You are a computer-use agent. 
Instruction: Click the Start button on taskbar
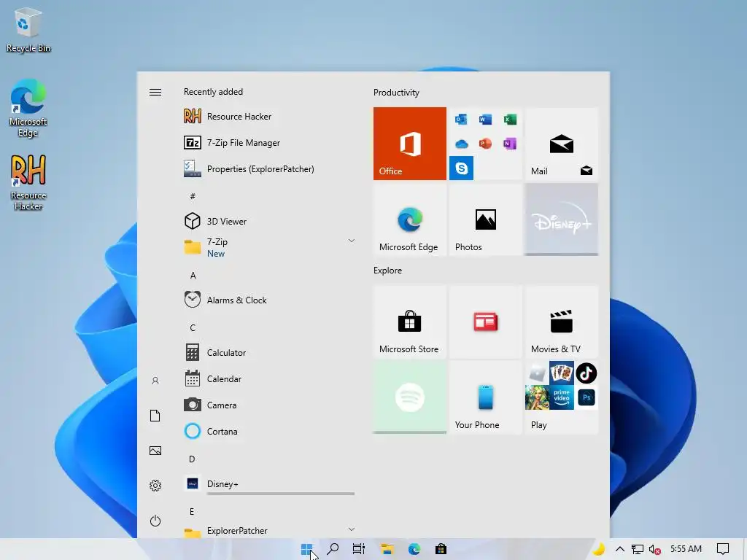pos(307,549)
